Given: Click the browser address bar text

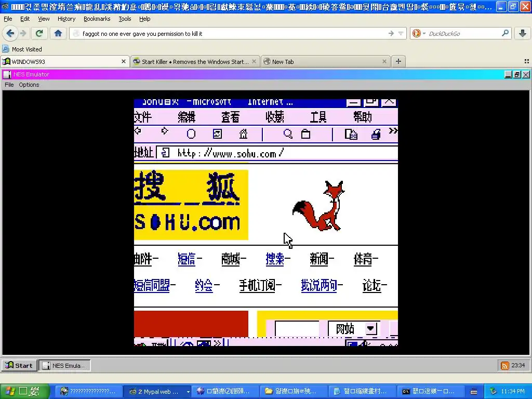Looking at the screenshot, I should [x=142, y=34].
